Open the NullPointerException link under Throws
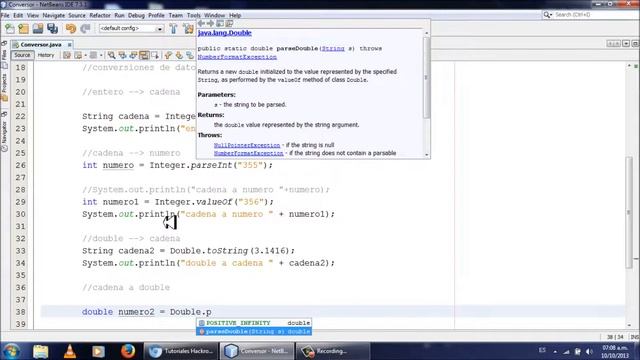The image size is (640, 360). pyautogui.click(x=247, y=145)
